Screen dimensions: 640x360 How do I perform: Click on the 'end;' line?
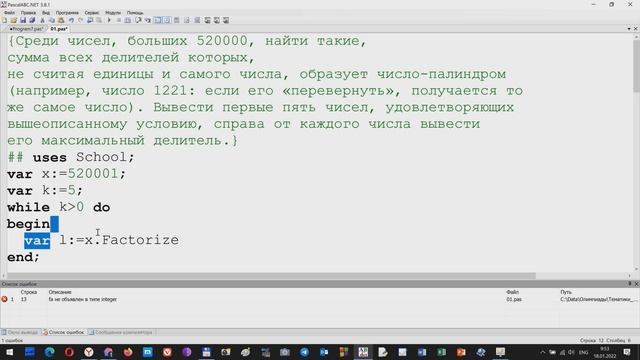click(23, 257)
